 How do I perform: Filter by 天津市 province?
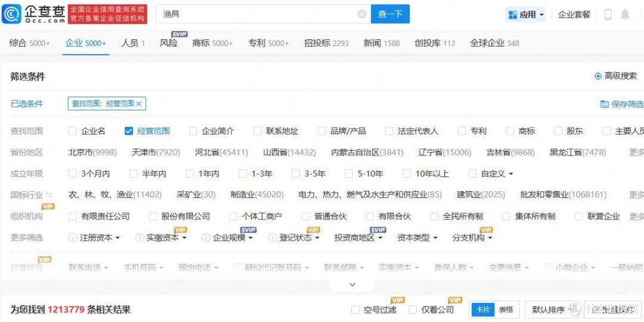click(156, 153)
